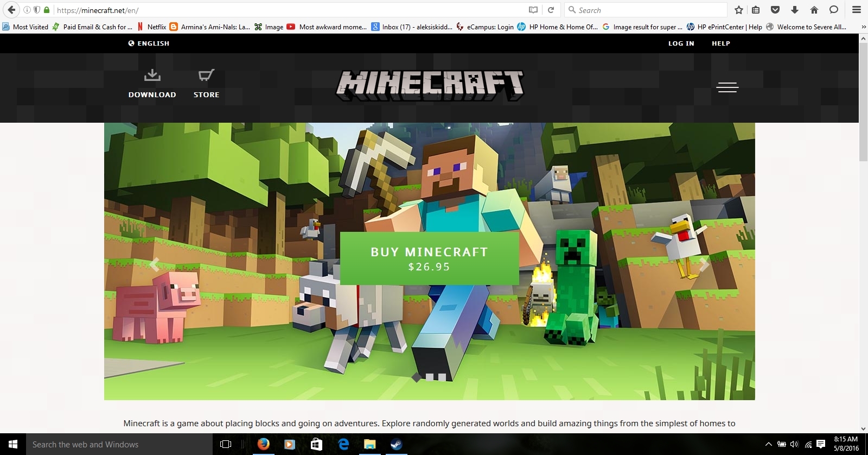This screenshot has width=868, height=455.
Task: Go to previous carousel slide
Action: pyautogui.click(x=155, y=264)
